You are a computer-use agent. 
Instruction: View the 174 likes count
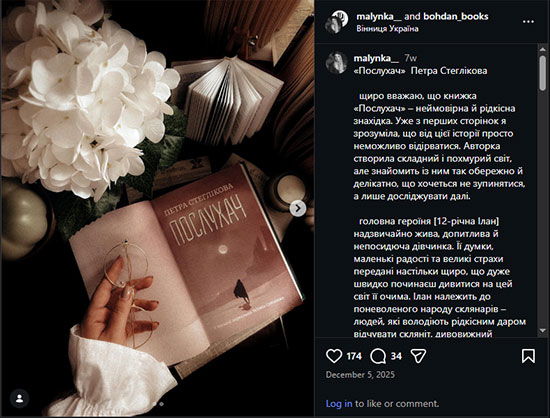click(354, 356)
